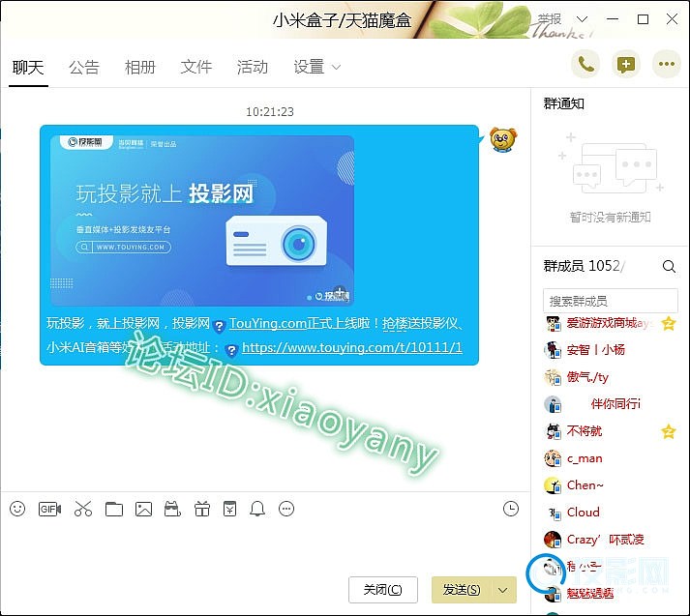
Task: Click the bell notification toolbar icon
Action: point(257,510)
